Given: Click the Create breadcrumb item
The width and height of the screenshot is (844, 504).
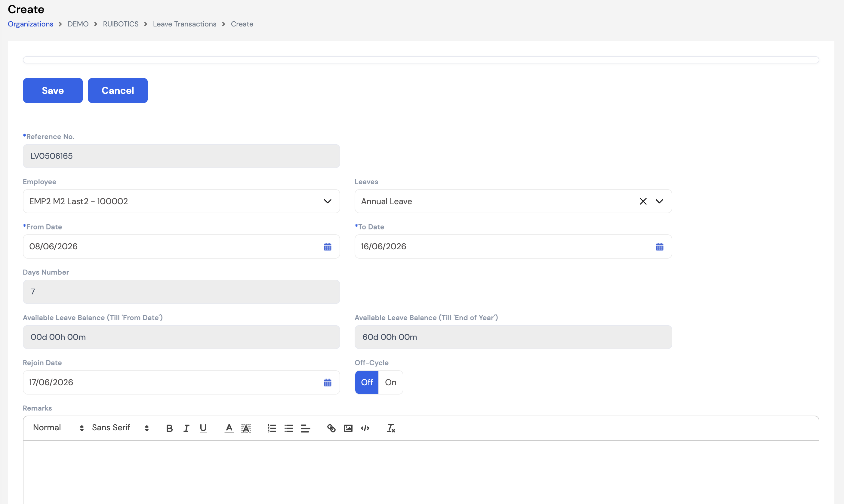Looking at the screenshot, I should pos(242,24).
